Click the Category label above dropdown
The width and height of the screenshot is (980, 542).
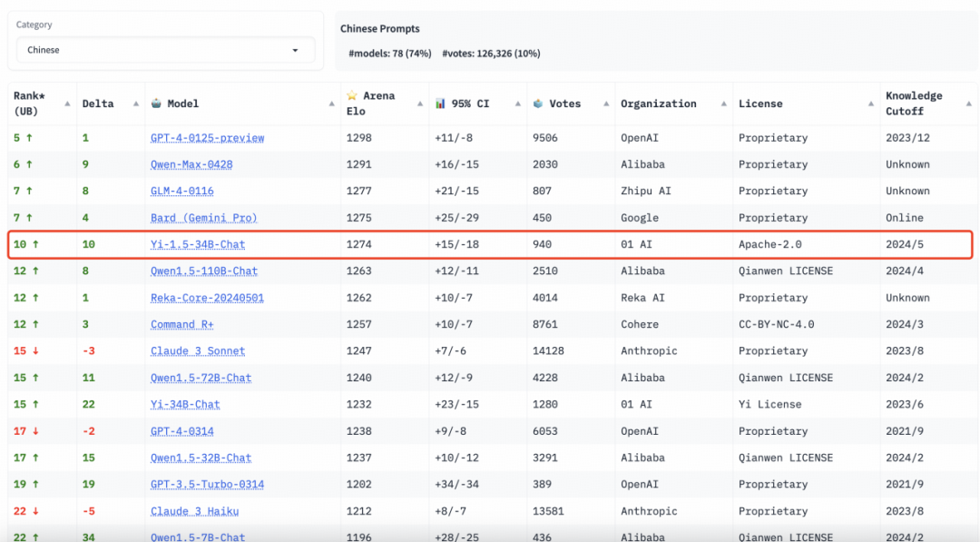(x=34, y=25)
